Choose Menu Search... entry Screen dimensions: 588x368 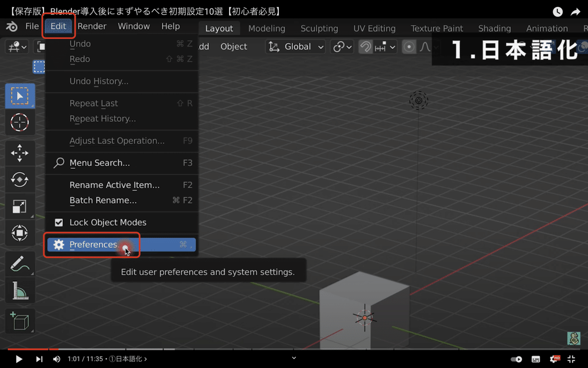coord(122,163)
